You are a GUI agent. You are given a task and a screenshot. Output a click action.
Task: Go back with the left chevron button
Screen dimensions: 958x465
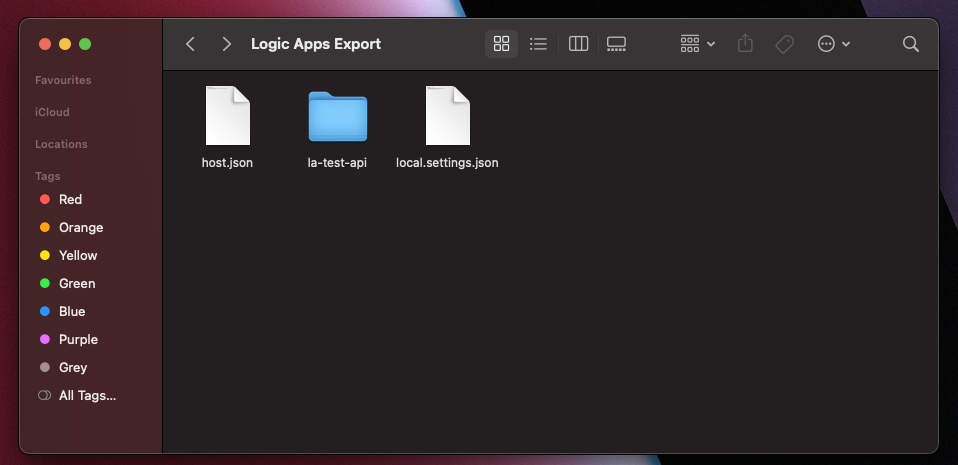coord(190,44)
